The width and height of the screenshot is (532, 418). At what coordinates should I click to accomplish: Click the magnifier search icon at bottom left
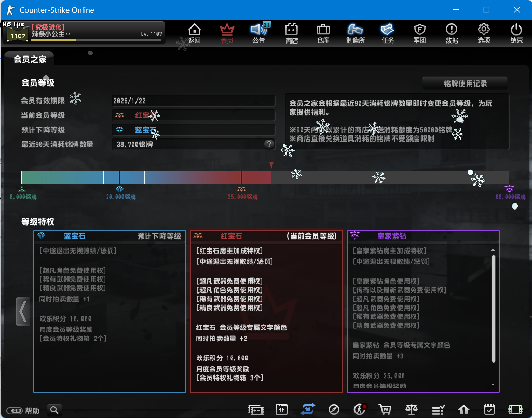point(54,410)
